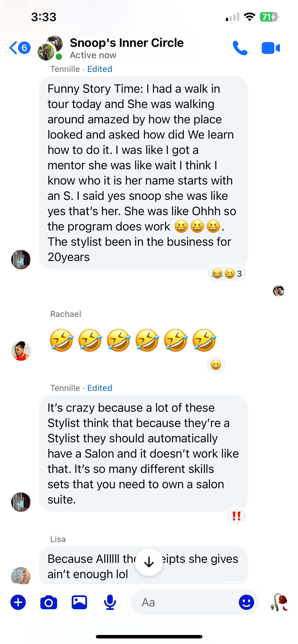Open the blue plus attachments menu
The image size is (298, 644).
pos(18,603)
